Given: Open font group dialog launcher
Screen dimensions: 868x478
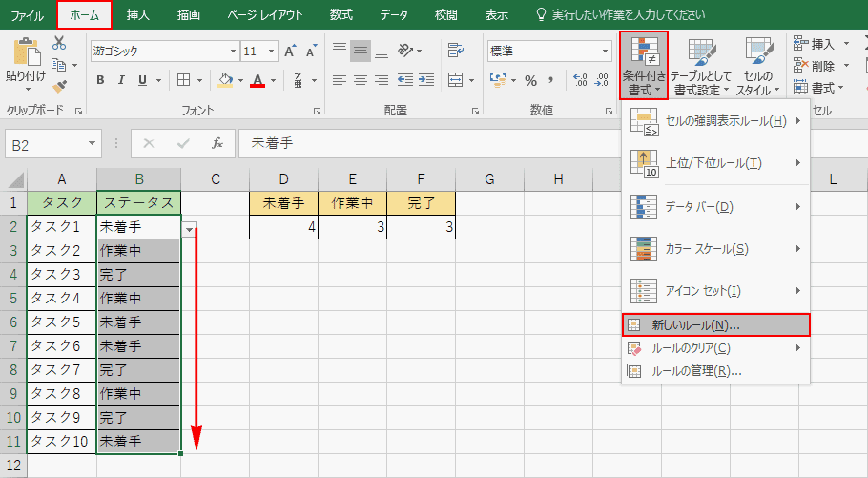Looking at the screenshot, I should (318, 112).
